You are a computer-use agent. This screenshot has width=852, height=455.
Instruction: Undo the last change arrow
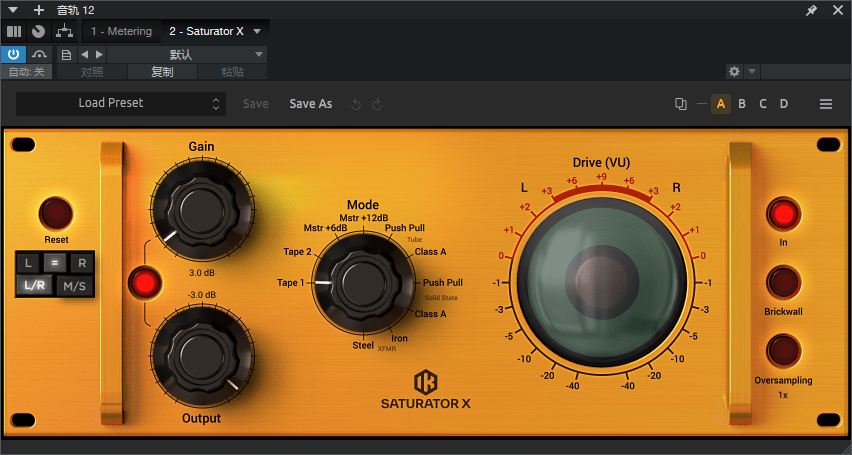coord(356,104)
